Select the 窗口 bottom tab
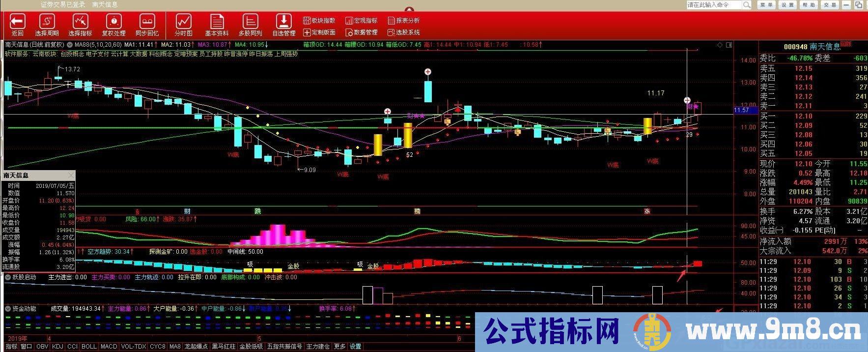This screenshot has height=352, width=868. [x=27, y=347]
